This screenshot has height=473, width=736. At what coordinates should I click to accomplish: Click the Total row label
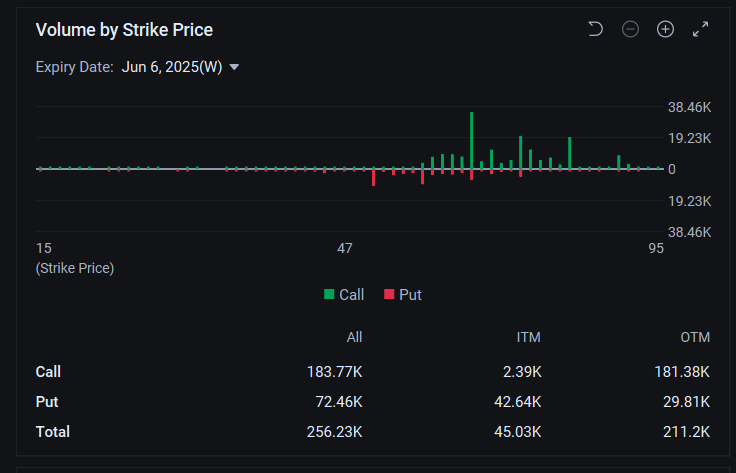coord(53,432)
